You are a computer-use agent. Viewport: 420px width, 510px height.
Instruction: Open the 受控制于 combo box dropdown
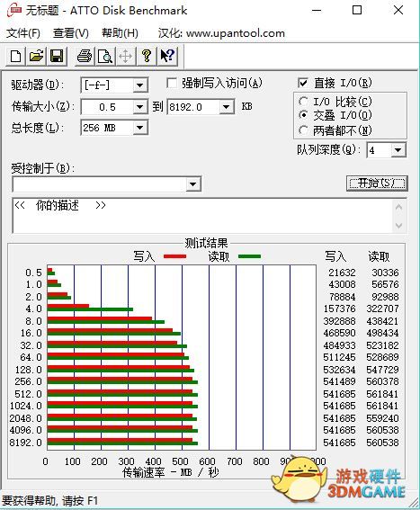pyautogui.click(x=192, y=184)
